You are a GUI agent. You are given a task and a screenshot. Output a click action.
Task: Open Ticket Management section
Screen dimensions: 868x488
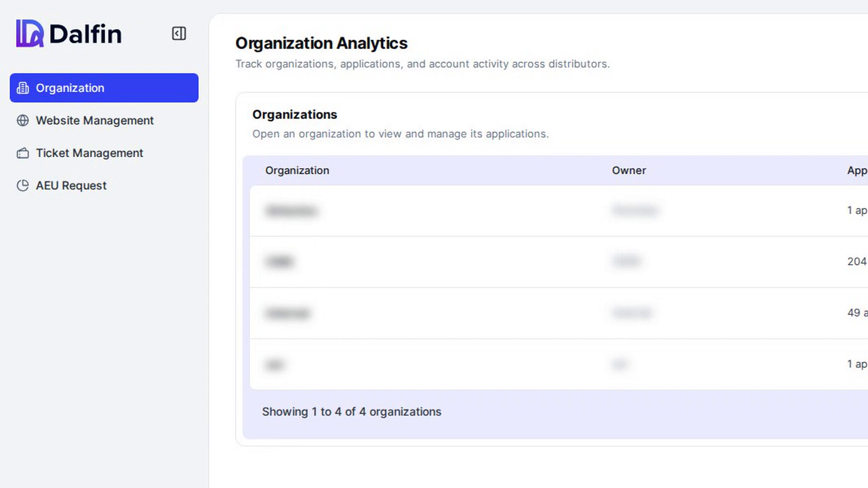pyautogui.click(x=104, y=153)
